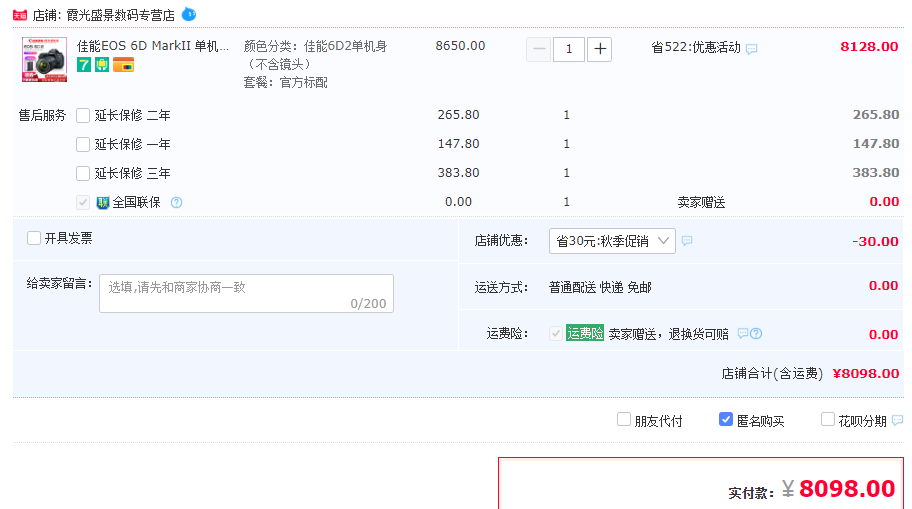Screen dimensions: 912x509
Task: Click the -30.00 shop discount amount
Action: coord(875,241)
